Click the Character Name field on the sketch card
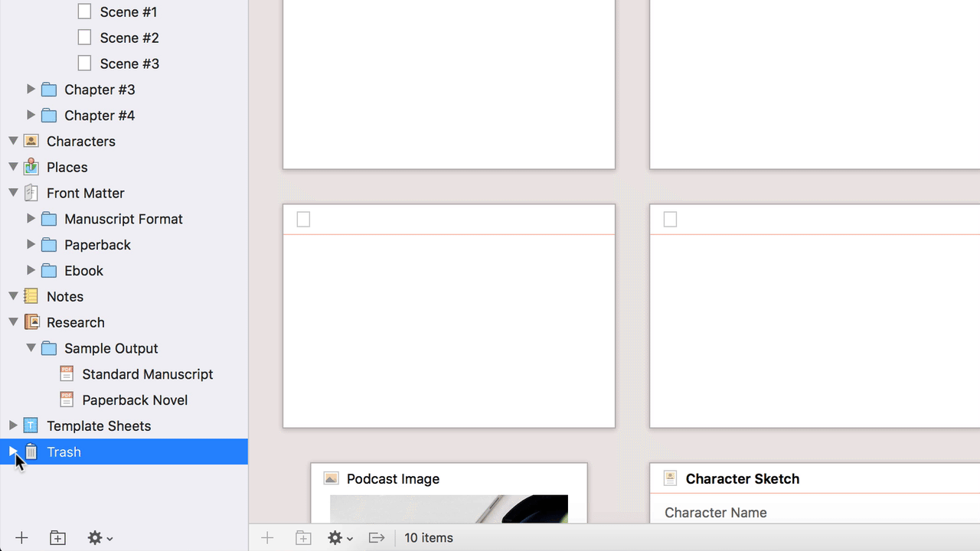 click(x=716, y=512)
